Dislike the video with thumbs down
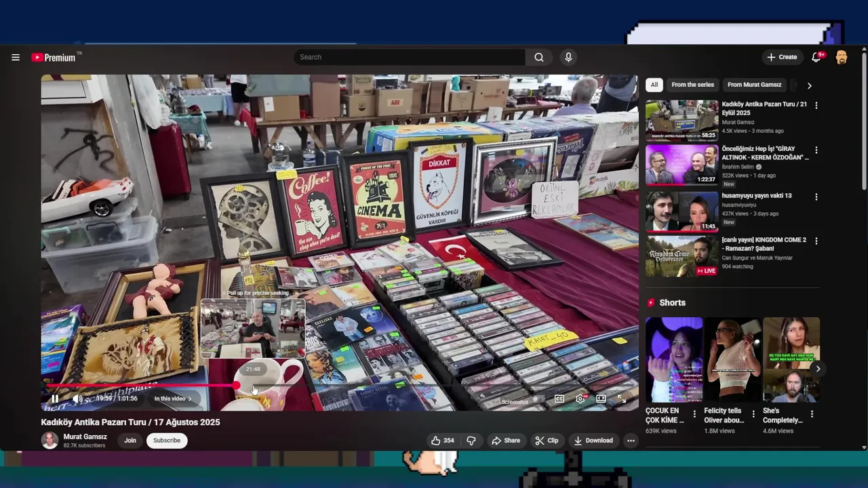The width and height of the screenshot is (868, 488). pyautogui.click(x=471, y=441)
